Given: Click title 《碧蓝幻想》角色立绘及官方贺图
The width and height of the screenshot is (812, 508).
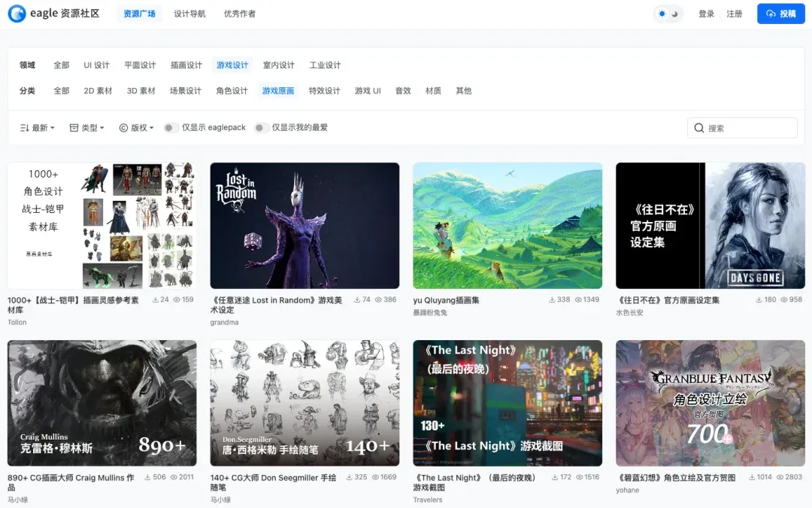Looking at the screenshot, I should point(677,478).
